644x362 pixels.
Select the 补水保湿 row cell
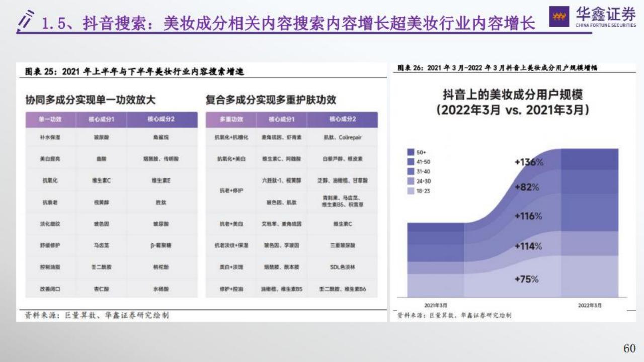[50, 137]
